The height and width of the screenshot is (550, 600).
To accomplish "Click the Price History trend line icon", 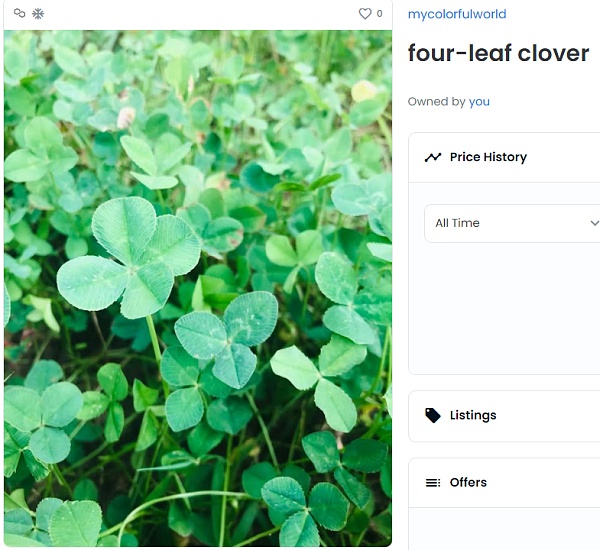I will [x=433, y=157].
